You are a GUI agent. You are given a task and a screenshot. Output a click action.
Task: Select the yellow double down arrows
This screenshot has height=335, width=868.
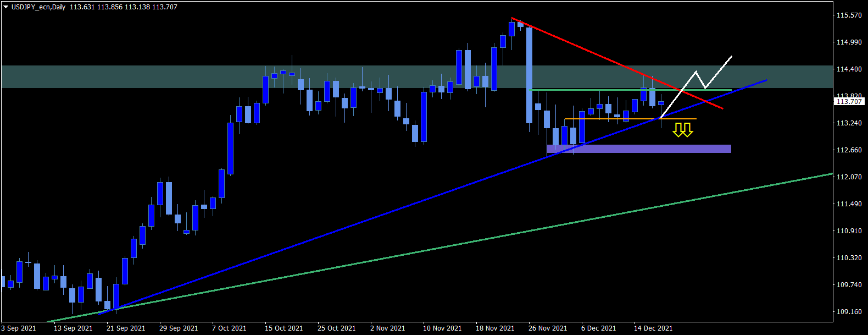[683, 130]
